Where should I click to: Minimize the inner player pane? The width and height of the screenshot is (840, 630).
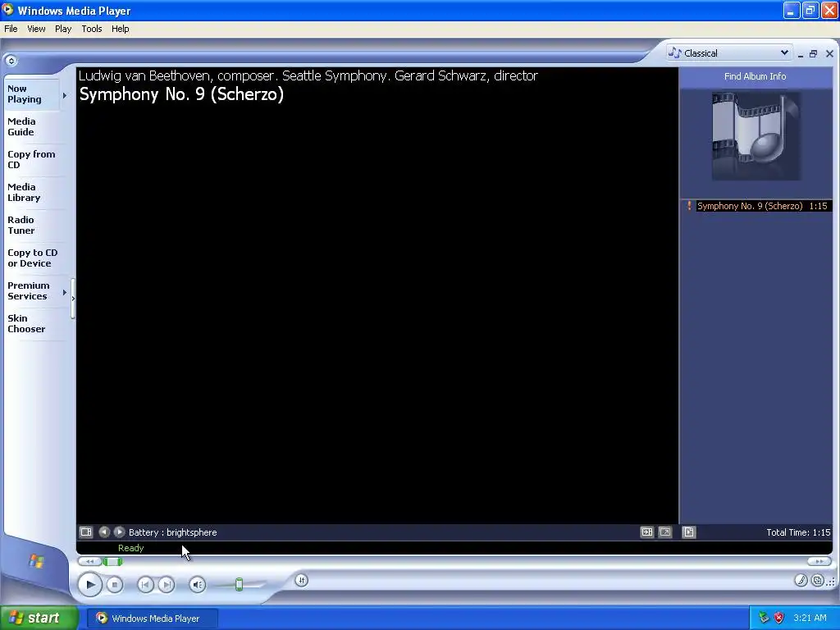click(x=801, y=54)
